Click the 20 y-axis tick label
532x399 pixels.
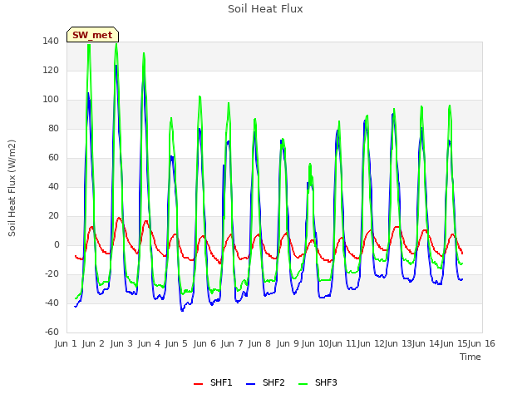pyautogui.click(x=53, y=216)
